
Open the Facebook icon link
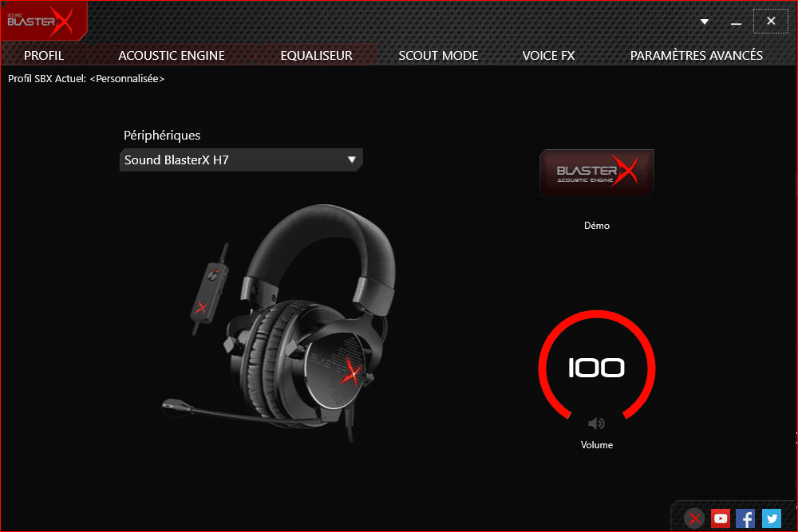(745, 518)
